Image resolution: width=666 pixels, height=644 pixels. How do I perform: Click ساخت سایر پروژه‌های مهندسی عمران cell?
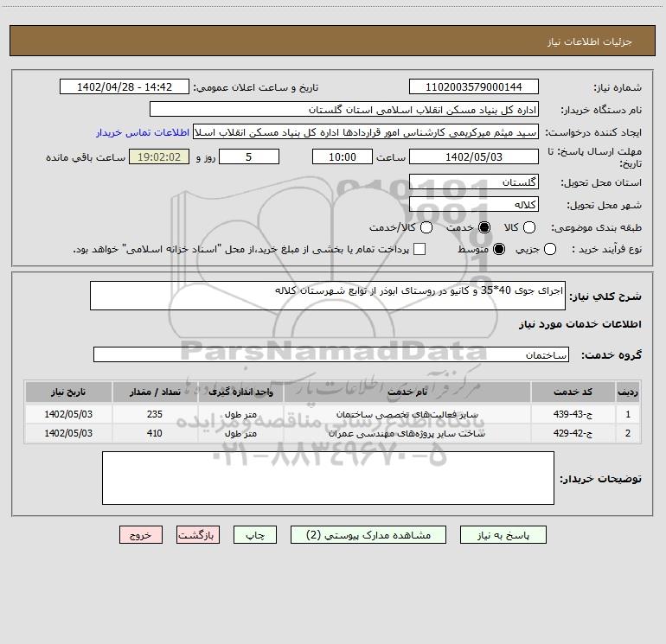click(x=407, y=433)
